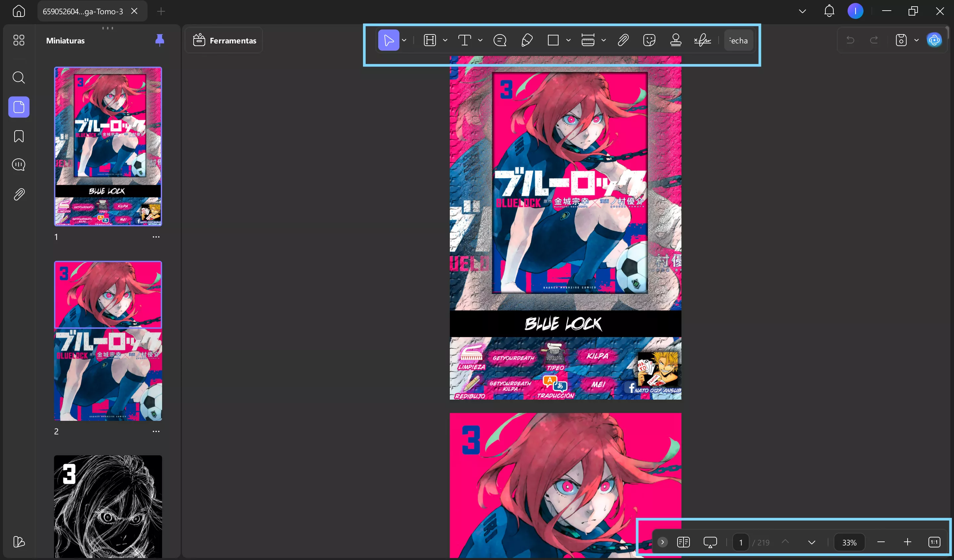Screen dimensions: 954x560
Task: Open the Home screen icon
Action: coord(19,11)
